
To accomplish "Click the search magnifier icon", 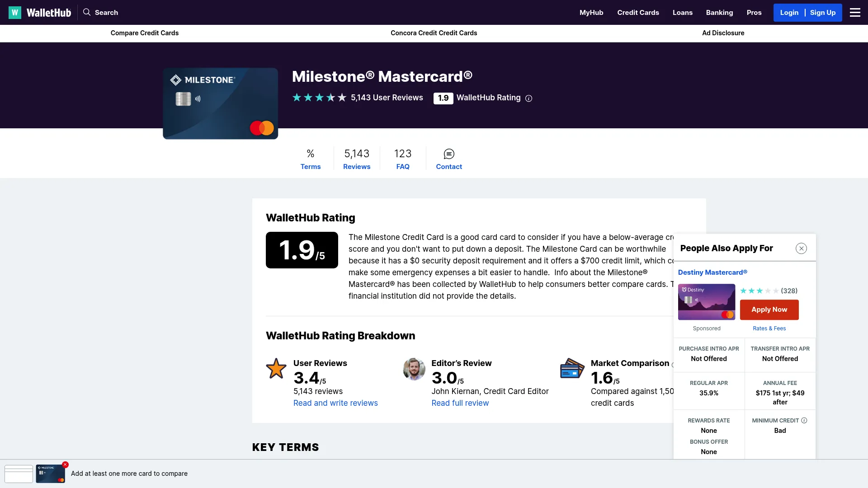I will tap(87, 12).
